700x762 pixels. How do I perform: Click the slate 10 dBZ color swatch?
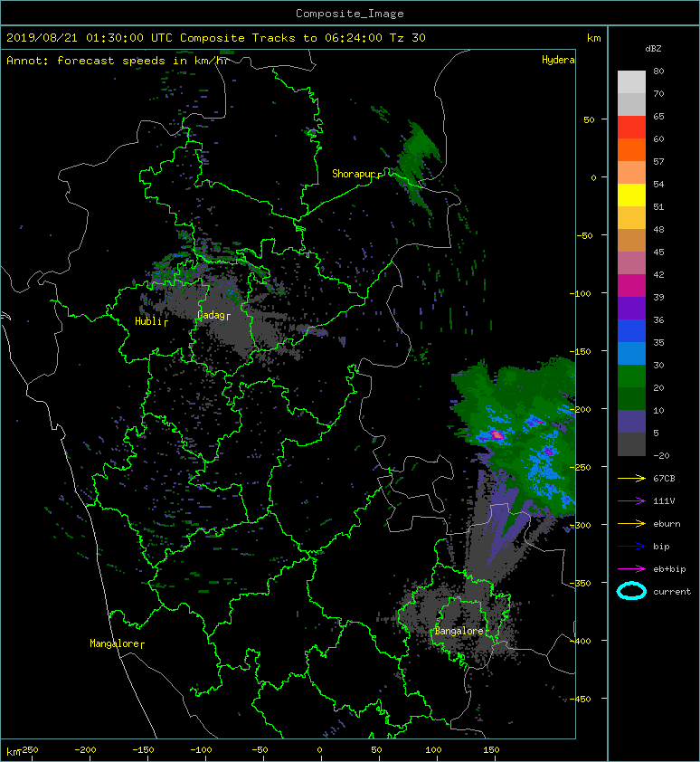click(x=631, y=421)
